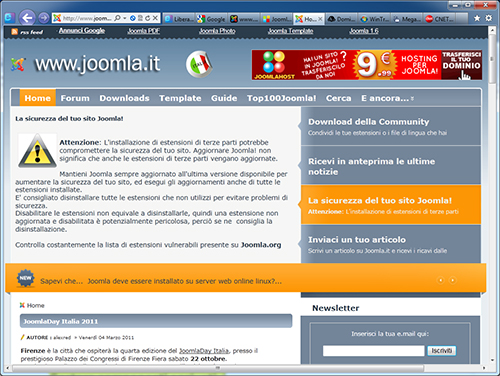Open Favorites using the star icon

pyautogui.click(x=477, y=18)
